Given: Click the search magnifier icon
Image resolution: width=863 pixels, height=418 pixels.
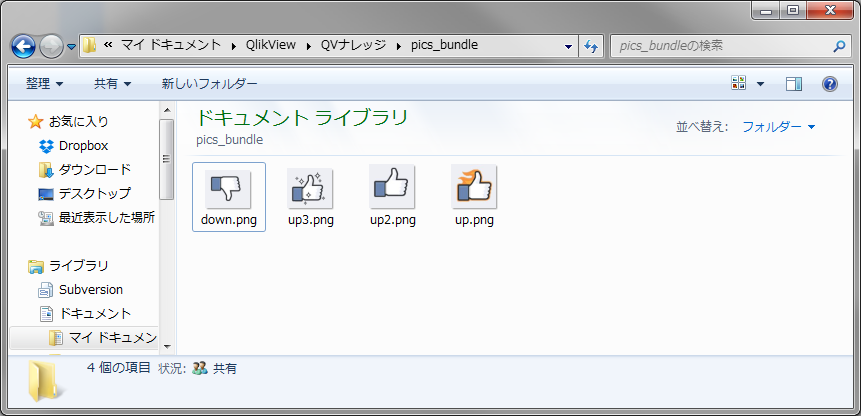Looking at the screenshot, I should [839, 46].
